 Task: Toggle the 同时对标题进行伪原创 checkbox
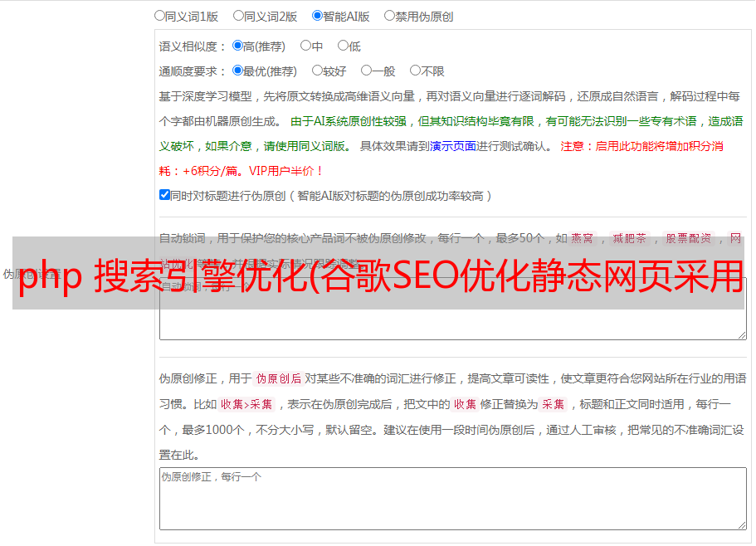click(164, 195)
